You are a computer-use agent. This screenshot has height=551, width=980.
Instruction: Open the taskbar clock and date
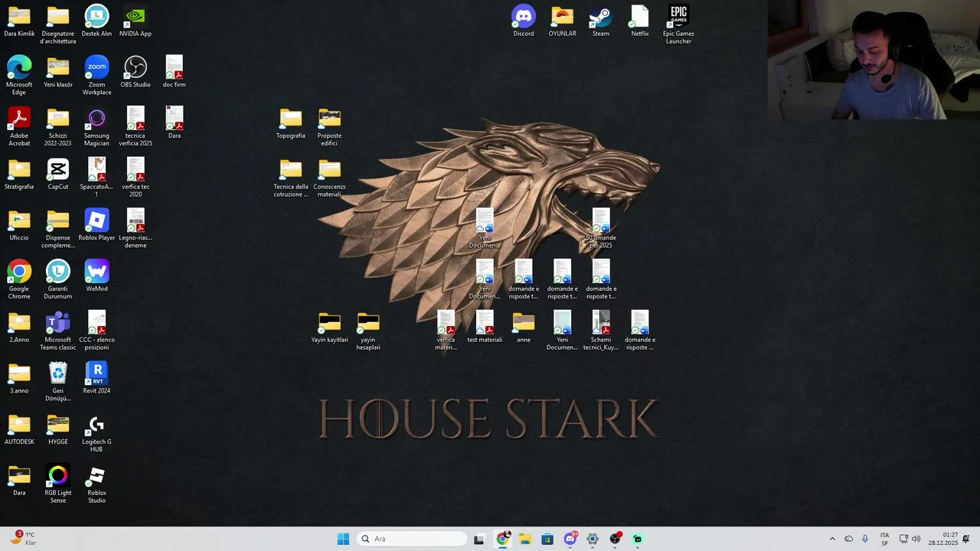[x=943, y=539]
